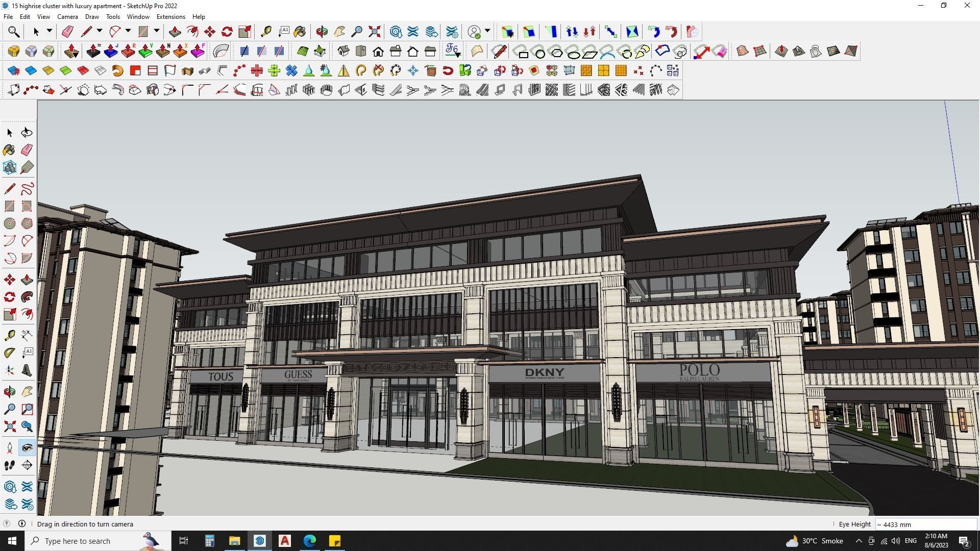Toggle the Front house view icon
Image resolution: width=980 pixels, height=551 pixels.
[378, 51]
